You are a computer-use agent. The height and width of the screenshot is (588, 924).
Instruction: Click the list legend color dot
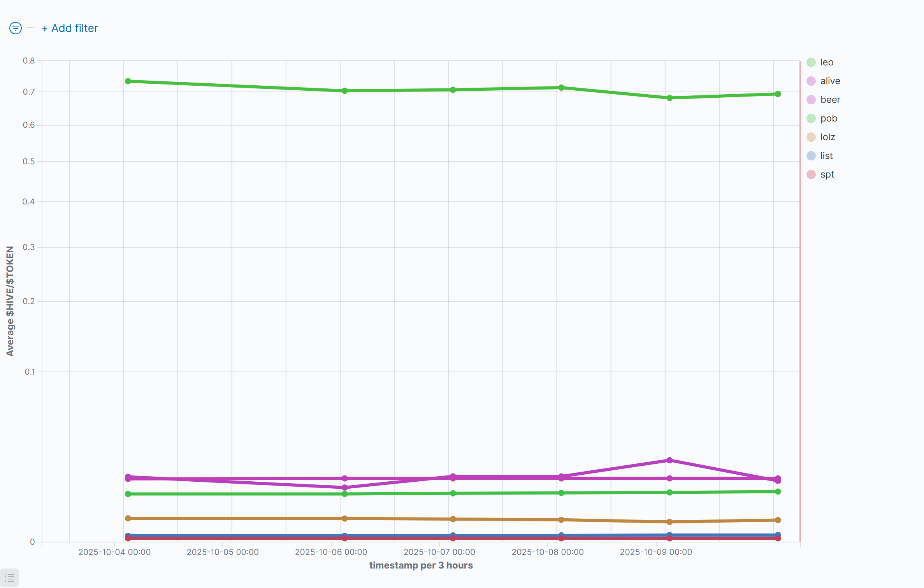click(811, 156)
